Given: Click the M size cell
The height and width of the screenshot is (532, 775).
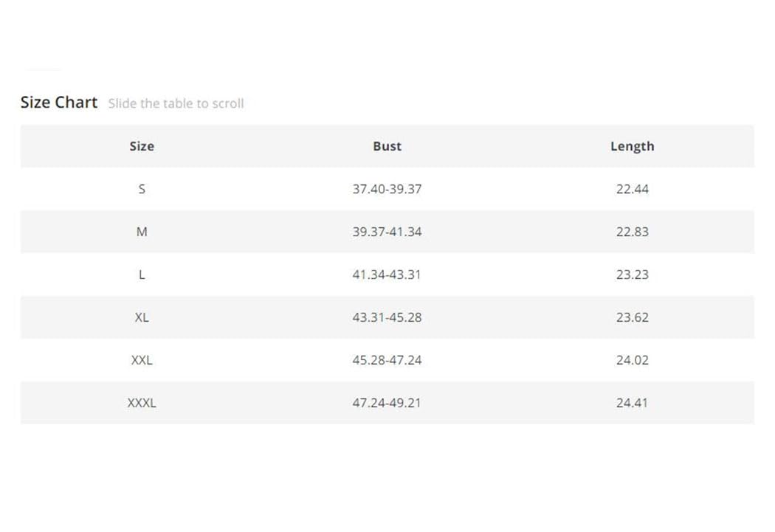Looking at the screenshot, I should [x=142, y=232].
